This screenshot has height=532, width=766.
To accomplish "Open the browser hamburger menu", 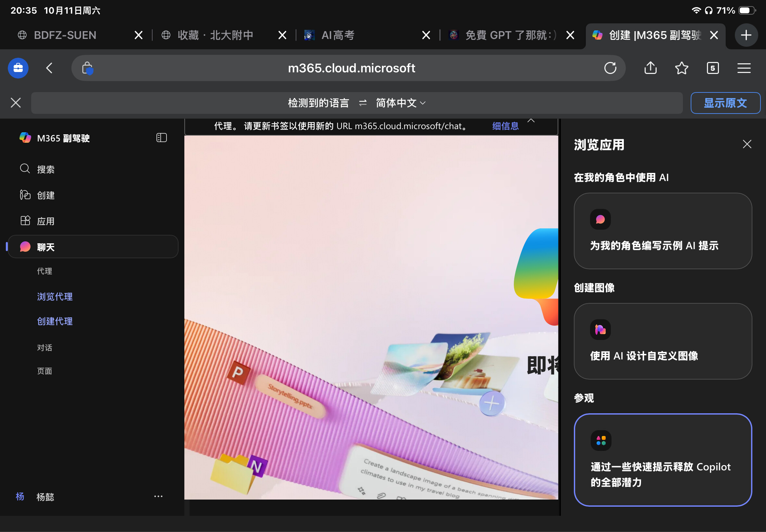I will (x=744, y=68).
